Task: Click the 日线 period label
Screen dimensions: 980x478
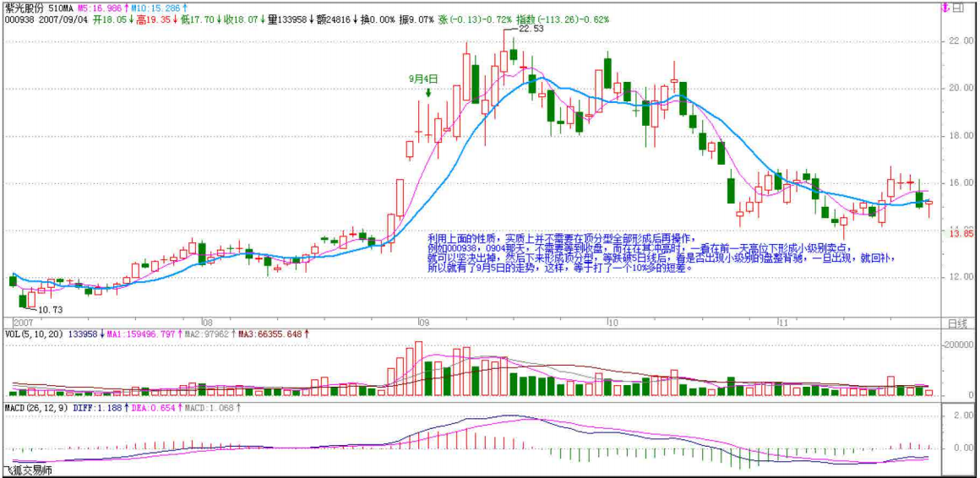Action: (x=956, y=323)
